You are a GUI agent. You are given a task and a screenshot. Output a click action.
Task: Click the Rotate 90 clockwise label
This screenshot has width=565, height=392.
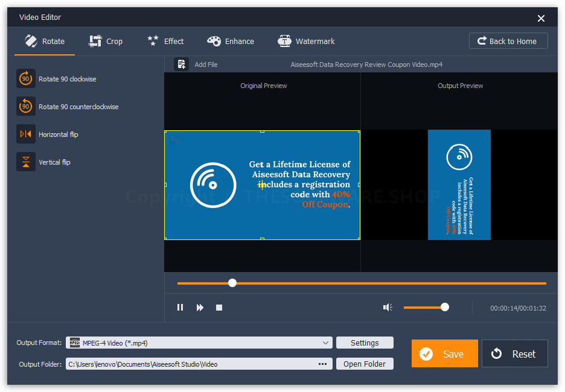click(68, 79)
